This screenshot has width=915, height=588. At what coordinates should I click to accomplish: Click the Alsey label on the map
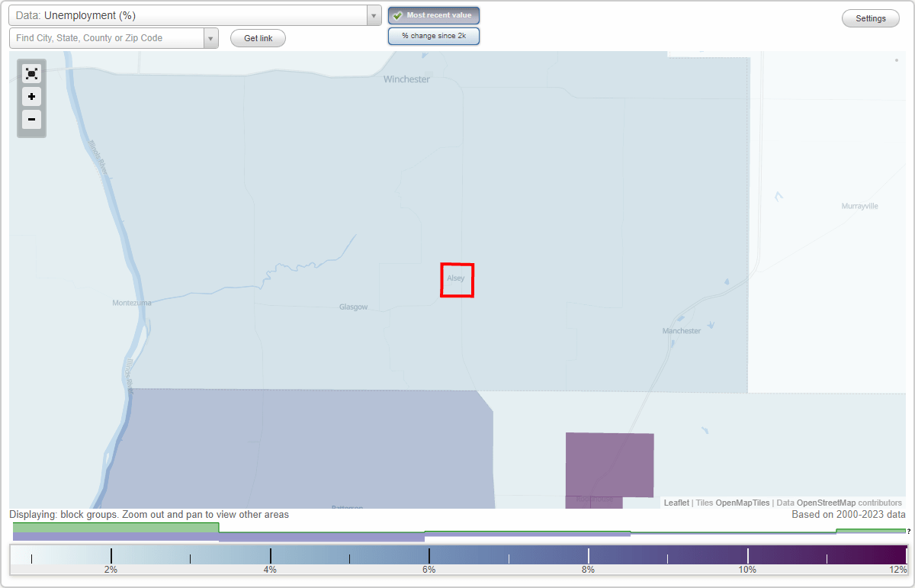tap(456, 278)
